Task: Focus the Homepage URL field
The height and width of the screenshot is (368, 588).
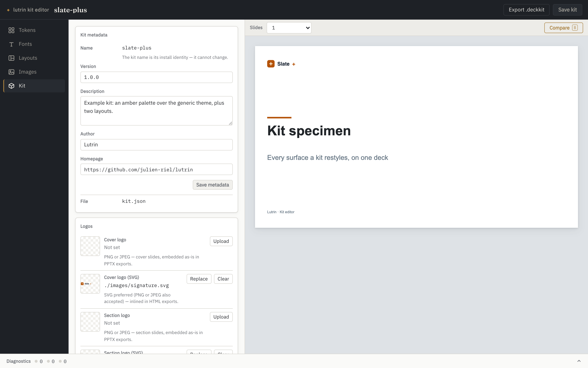Action: 156,169
